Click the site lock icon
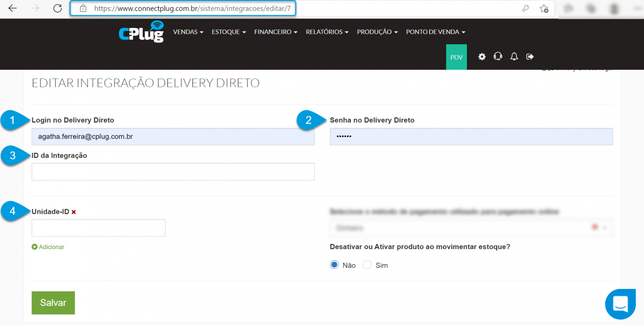The width and height of the screenshot is (644, 325). pos(83,8)
